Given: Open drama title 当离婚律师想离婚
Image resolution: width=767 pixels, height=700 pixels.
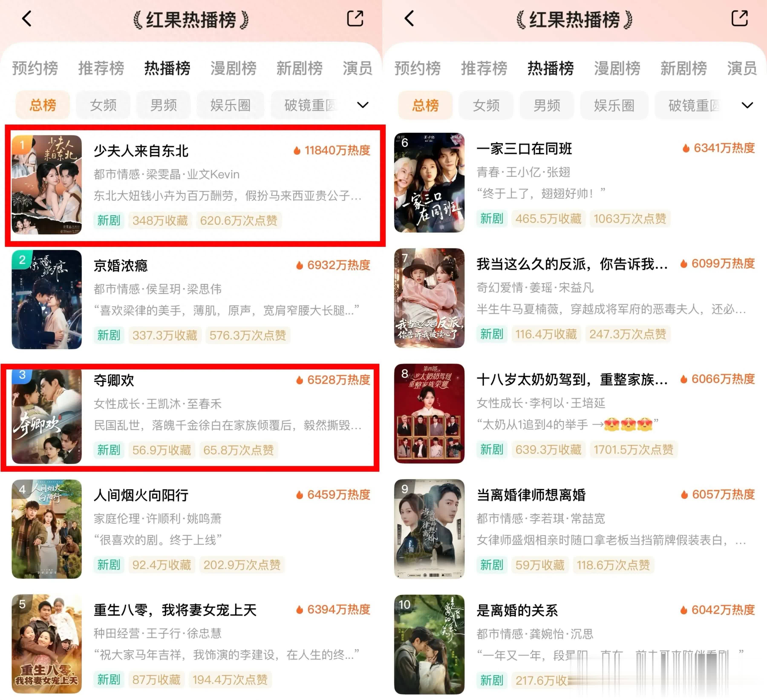Looking at the screenshot, I should pos(531,495).
